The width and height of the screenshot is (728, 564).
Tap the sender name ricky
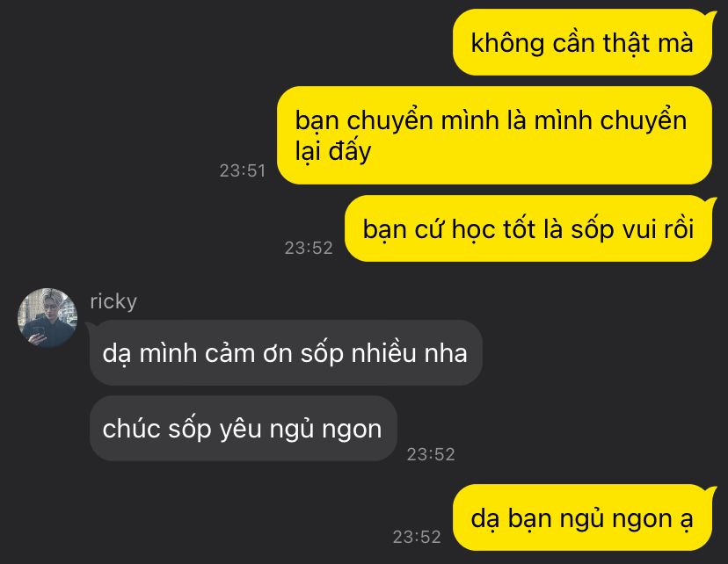[x=113, y=301]
